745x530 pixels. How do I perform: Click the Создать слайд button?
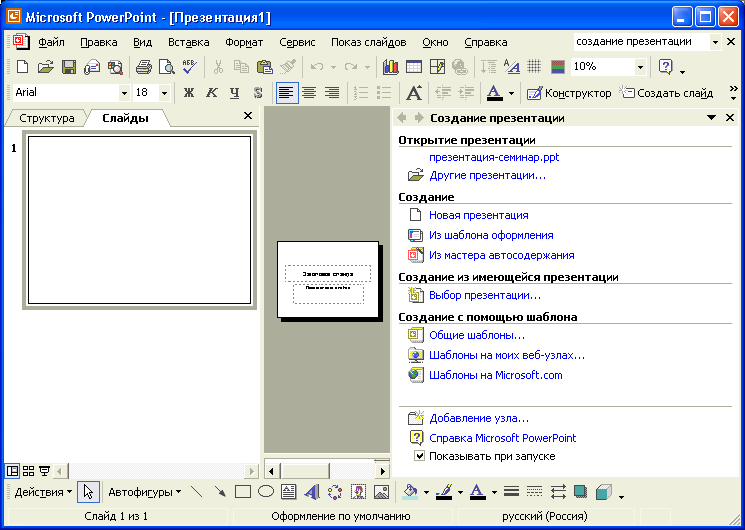667,93
